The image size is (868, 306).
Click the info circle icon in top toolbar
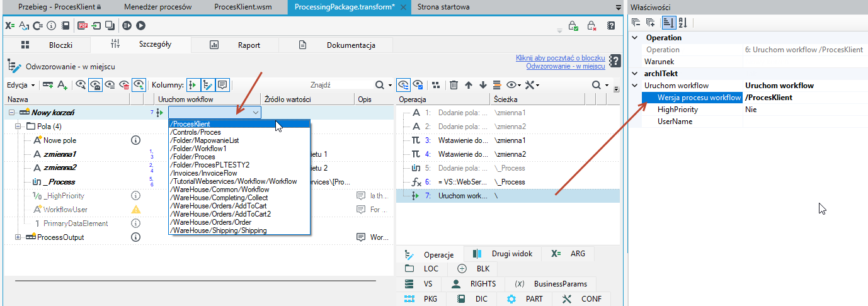pyautogui.click(x=51, y=26)
